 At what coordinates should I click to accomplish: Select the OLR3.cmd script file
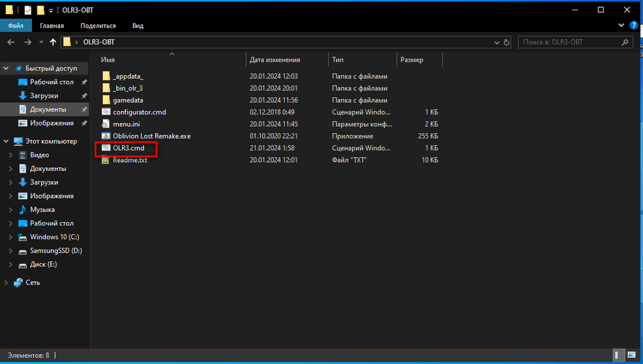(128, 148)
